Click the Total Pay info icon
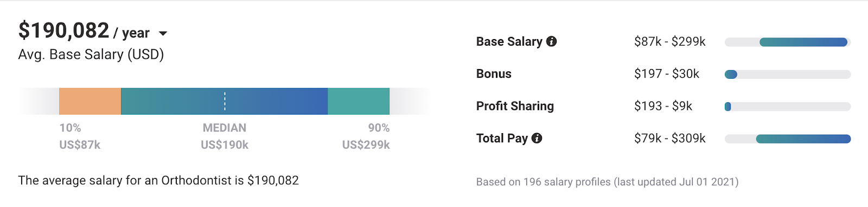This screenshot has width=868, height=207. [537, 138]
